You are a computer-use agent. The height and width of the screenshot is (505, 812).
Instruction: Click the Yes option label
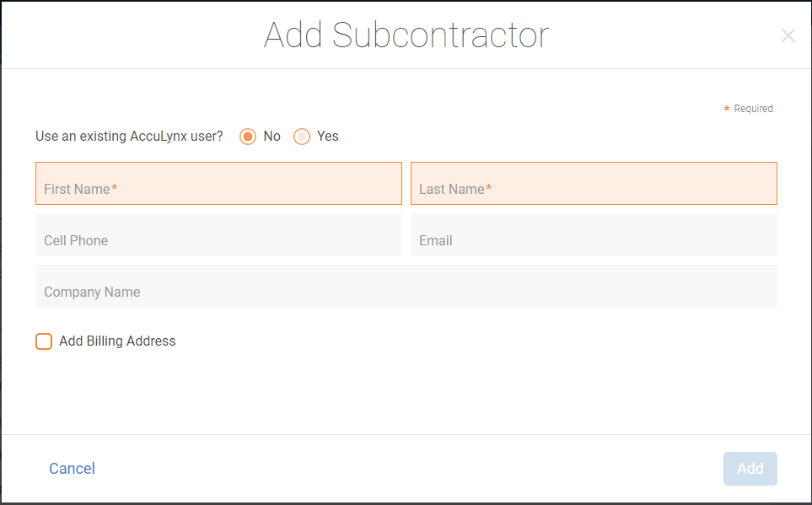[x=328, y=137]
